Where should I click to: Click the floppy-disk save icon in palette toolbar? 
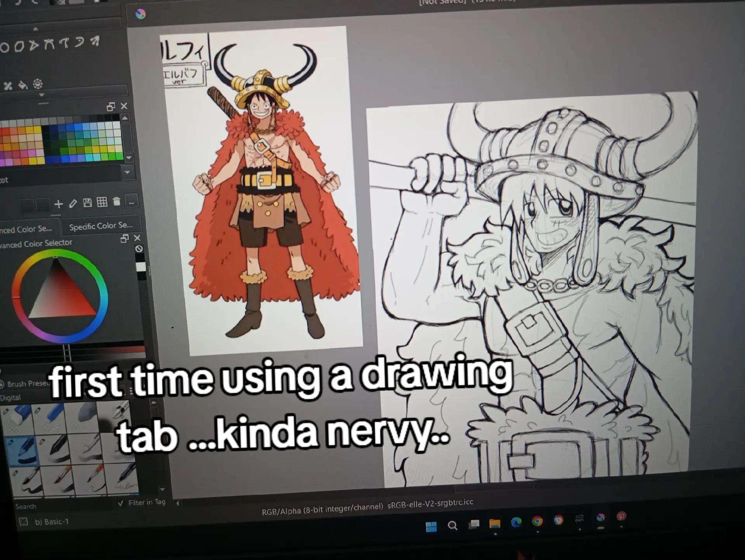coord(88,202)
